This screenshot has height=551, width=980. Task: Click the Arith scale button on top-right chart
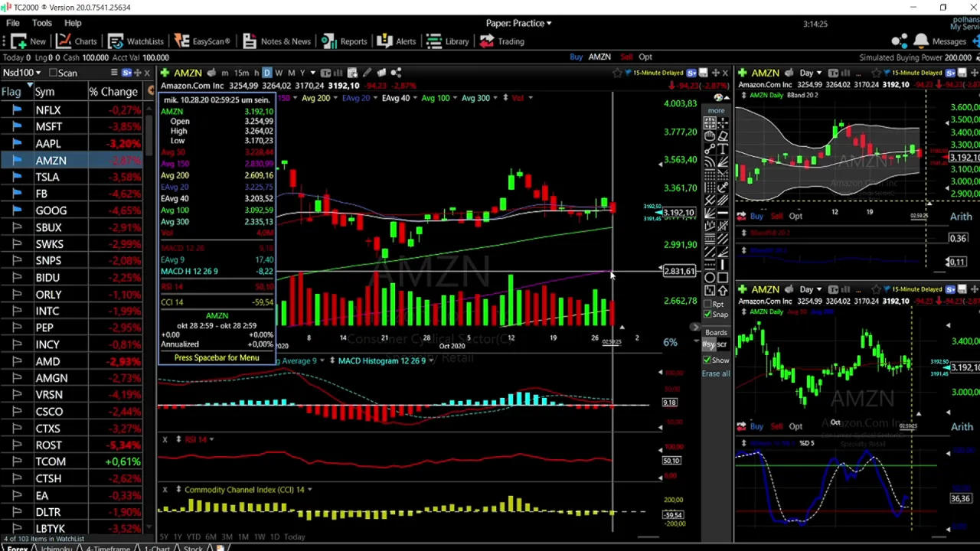click(x=961, y=217)
